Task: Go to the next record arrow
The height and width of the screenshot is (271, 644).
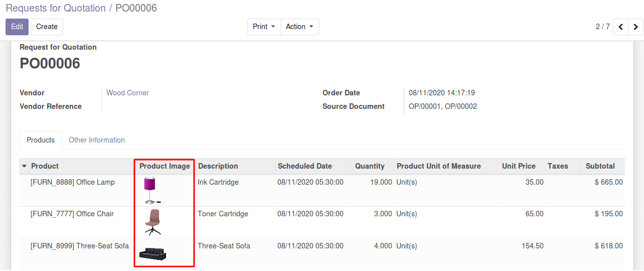Action: coord(636,27)
